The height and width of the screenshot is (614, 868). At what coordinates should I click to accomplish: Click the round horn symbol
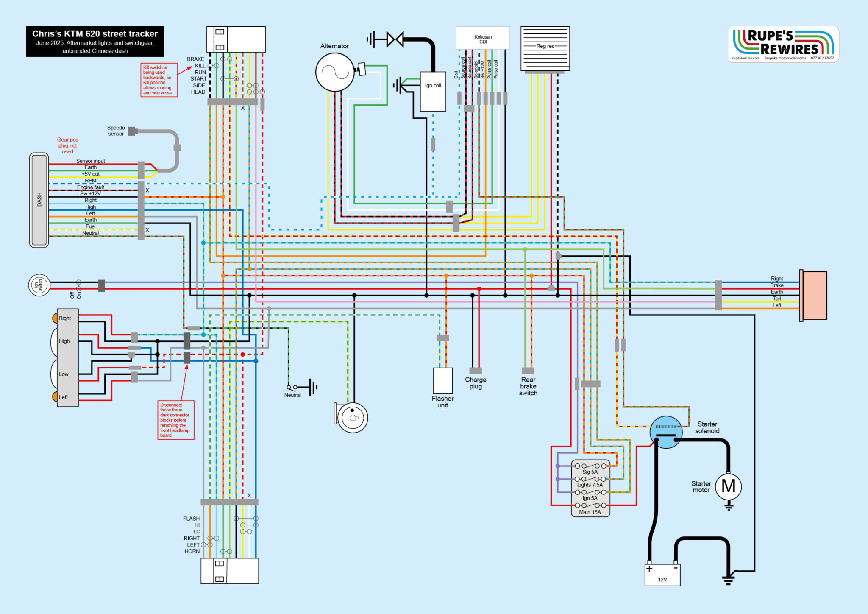coord(353,418)
